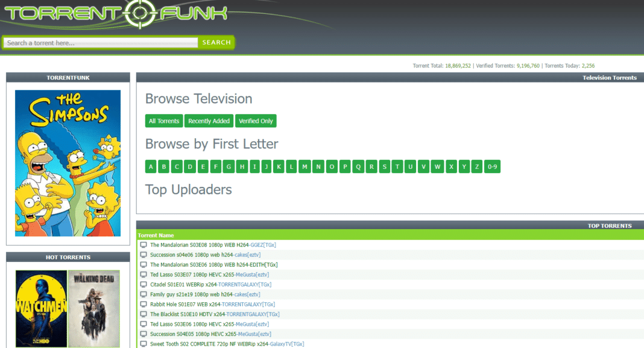Click the monitor icon beside The Mandalorian S03E08
644x348 pixels.
pos(143,244)
